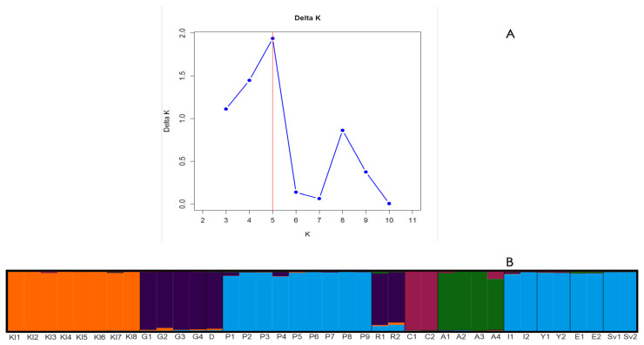Click the y-axis tick label "2.0"

182,33
